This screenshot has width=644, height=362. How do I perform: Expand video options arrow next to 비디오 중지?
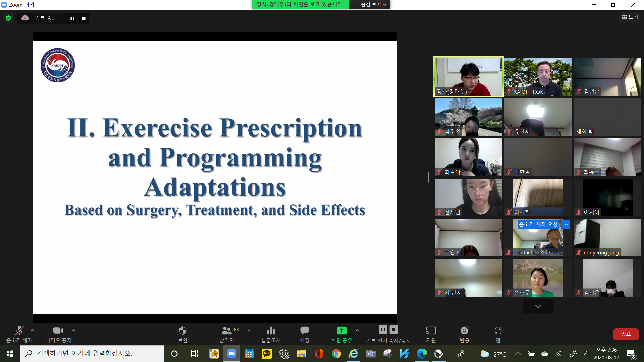(74, 330)
